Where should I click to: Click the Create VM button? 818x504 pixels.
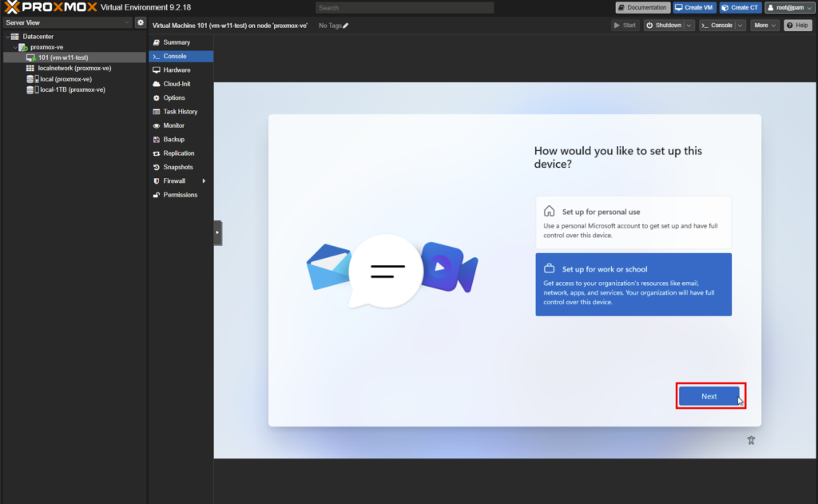tap(694, 7)
